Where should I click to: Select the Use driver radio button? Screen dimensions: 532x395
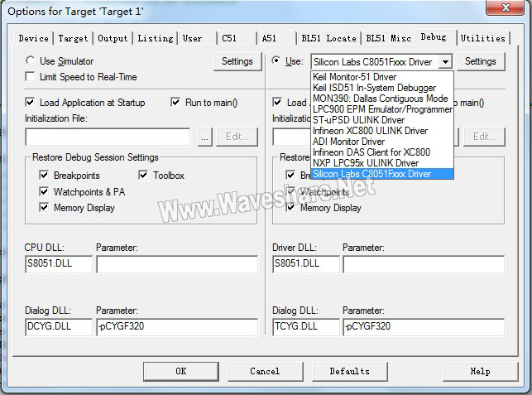coord(276,60)
